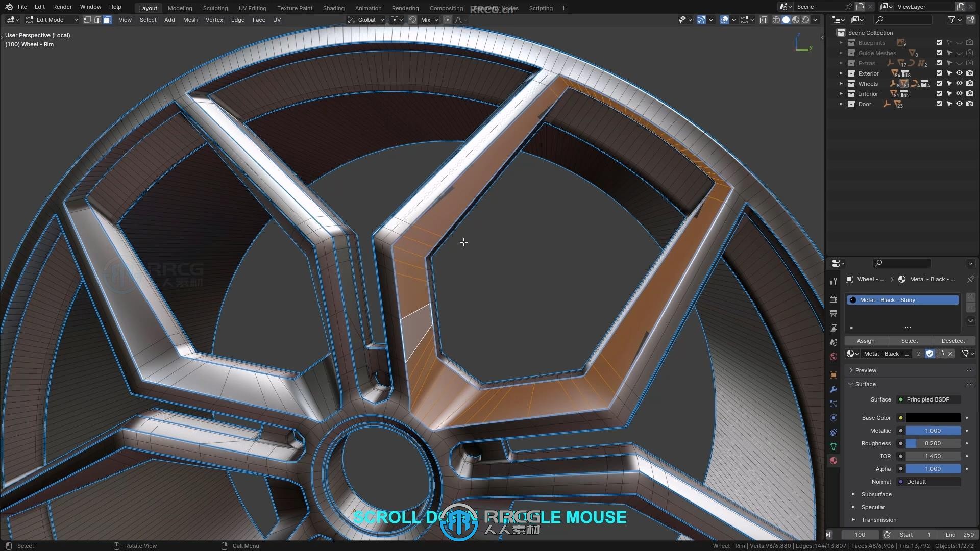Click the black Base Color swatch
This screenshot has width=980, height=551.
click(933, 418)
